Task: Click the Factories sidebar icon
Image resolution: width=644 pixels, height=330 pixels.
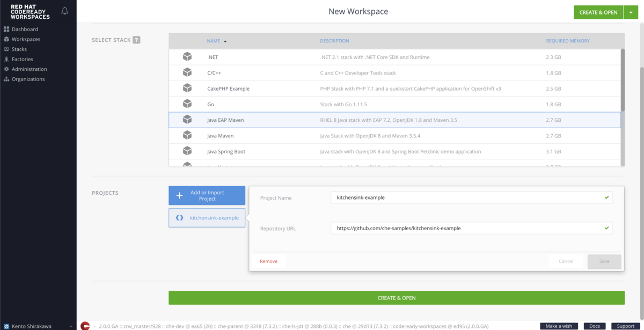Action: (x=6, y=59)
